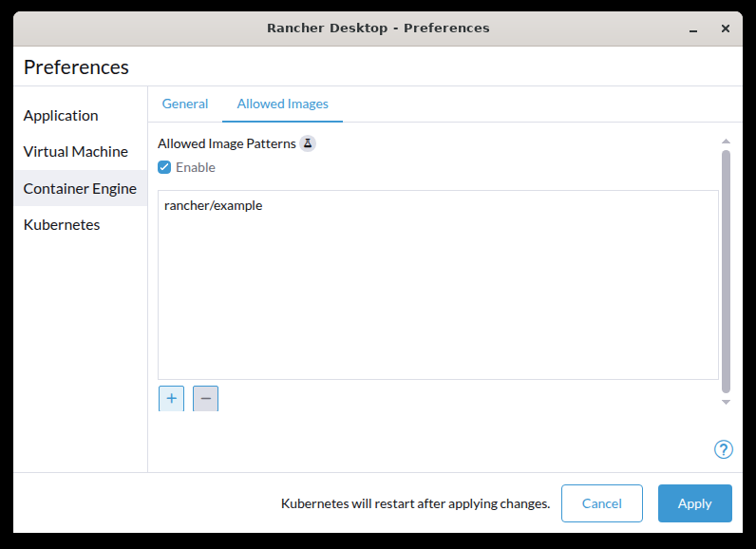The image size is (756, 549).
Task: Add a new allowed image pattern
Action: coord(171,399)
